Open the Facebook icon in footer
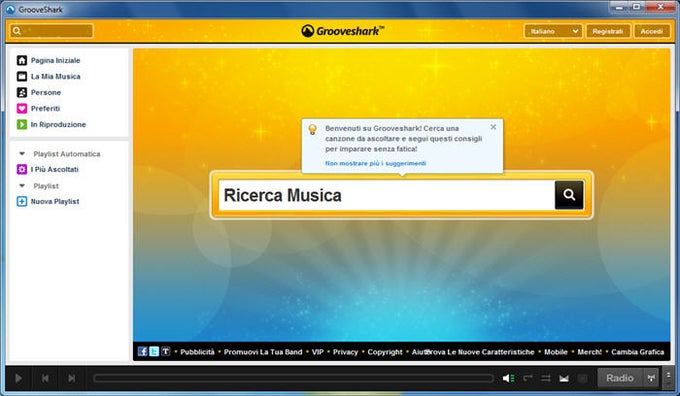 (142, 352)
